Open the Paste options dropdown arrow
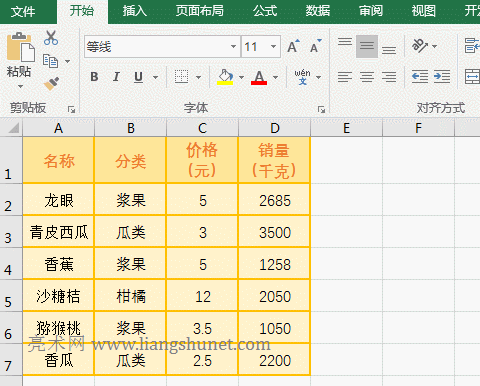The height and width of the screenshot is (386, 480). (20, 87)
